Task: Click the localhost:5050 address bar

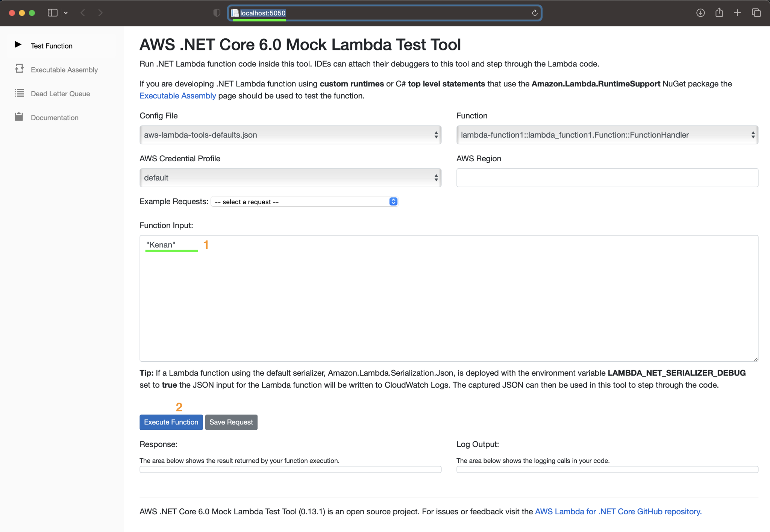Action: [x=384, y=13]
